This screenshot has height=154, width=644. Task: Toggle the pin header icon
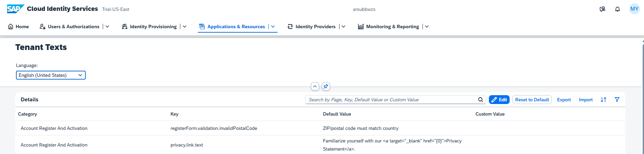click(x=326, y=86)
